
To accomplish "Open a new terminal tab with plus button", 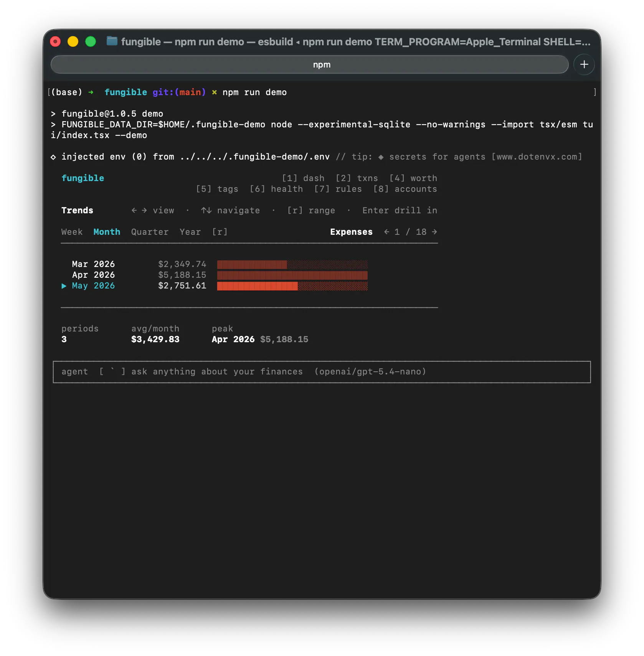I will point(584,64).
